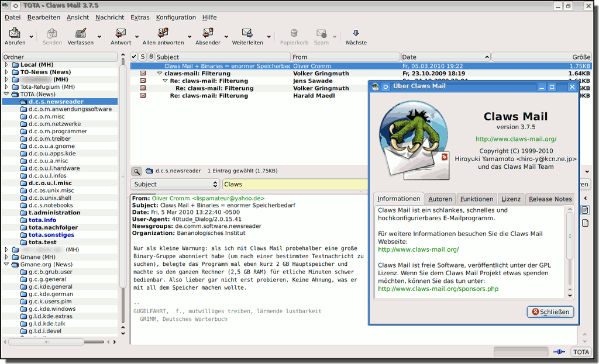Click the Abrufen get mail icon
The width and height of the screenshot is (599, 364).
15,33
